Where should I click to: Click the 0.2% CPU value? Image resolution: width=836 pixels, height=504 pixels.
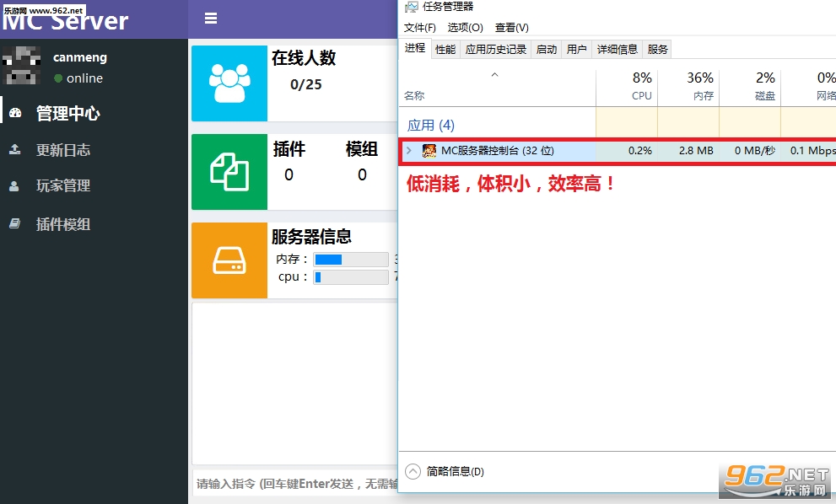pos(639,151)
